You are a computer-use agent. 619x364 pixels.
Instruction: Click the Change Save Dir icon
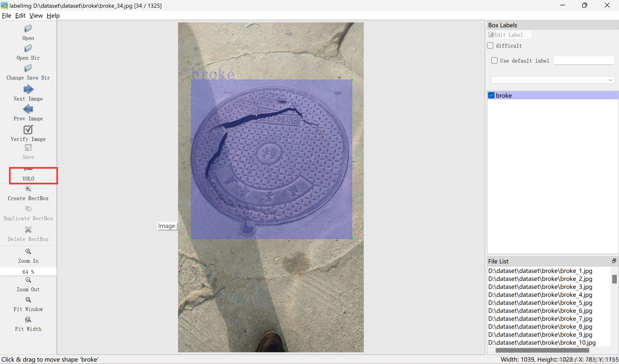click(28, 68)
